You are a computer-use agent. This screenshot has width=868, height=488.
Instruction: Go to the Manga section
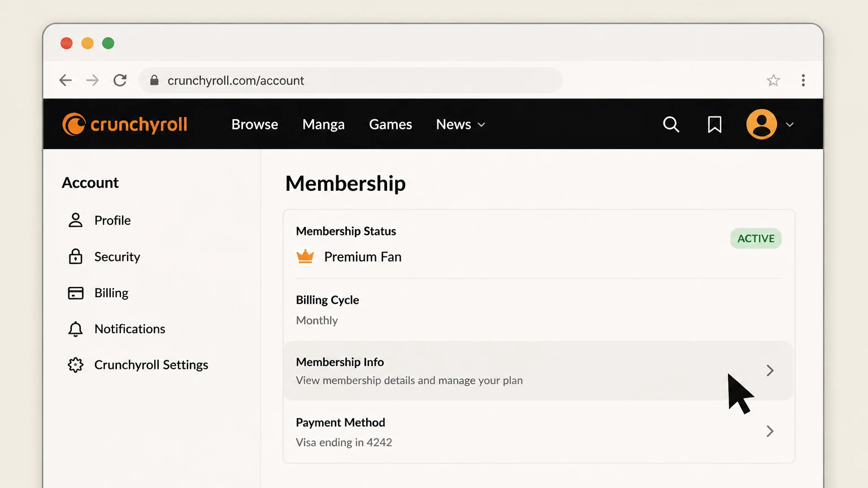(x=323, y=124)
